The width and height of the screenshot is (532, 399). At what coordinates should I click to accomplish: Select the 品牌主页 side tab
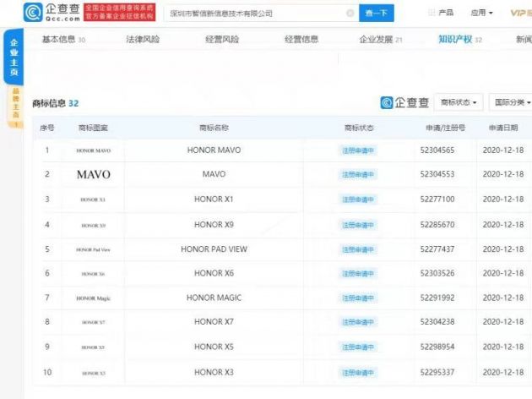[14, 107]
